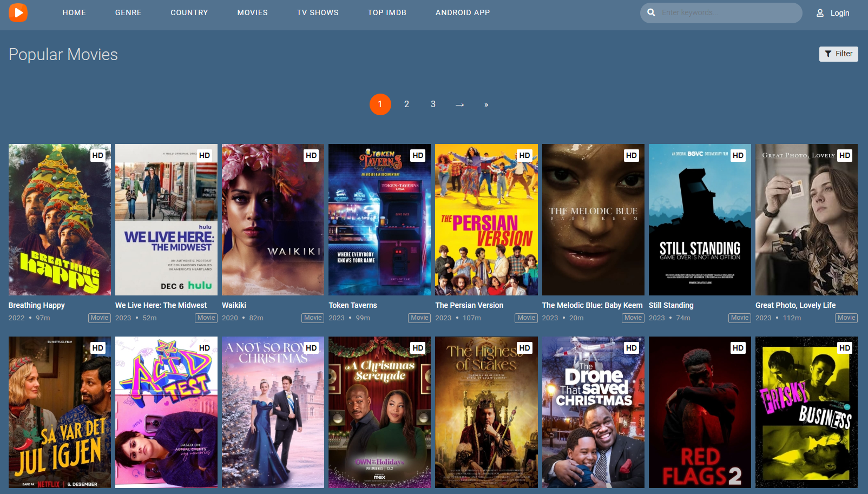The width and height of the screenshot is (868, 494).
Task: Click HD badge on Breathing Happy poster
Action: (97, 155)
